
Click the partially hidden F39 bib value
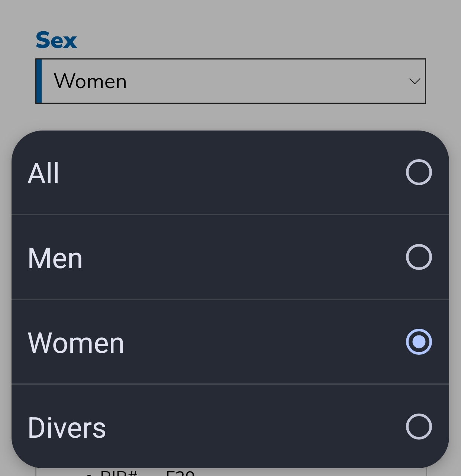coord(180,473)
